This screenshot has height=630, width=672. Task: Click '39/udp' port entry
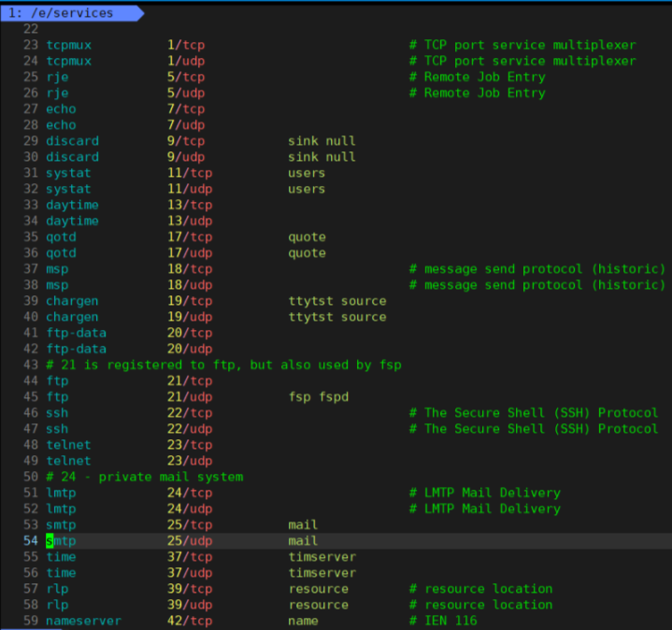(x=190, y=605)
